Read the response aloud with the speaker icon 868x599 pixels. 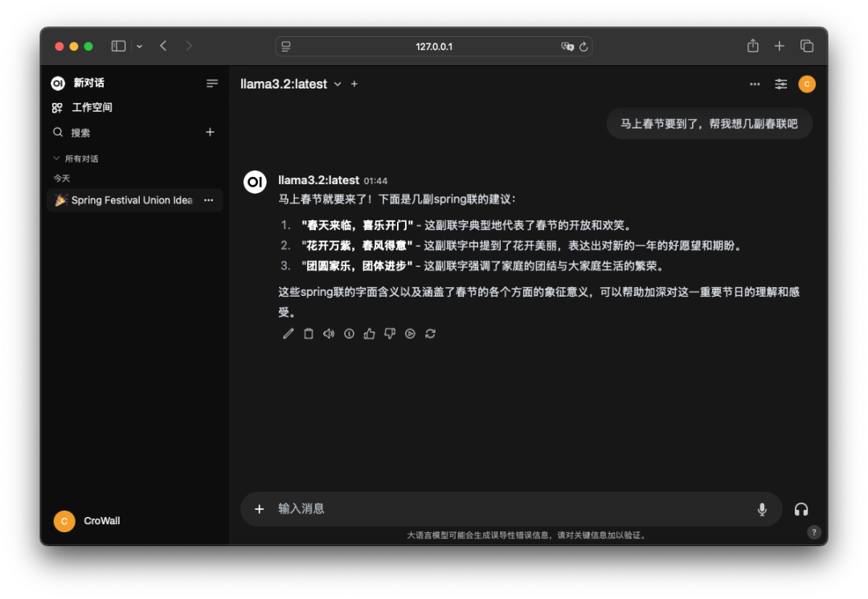click(x=329, y=334)
